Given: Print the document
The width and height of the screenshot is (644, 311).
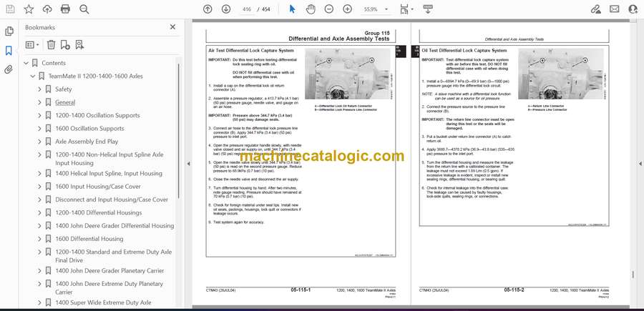Looking at the screenshot, I should pos(66,9).
